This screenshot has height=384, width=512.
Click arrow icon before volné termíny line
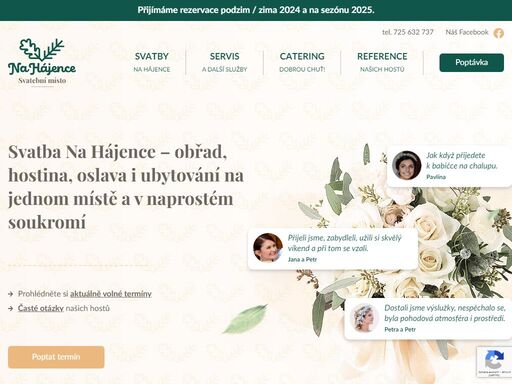point(11,294)
